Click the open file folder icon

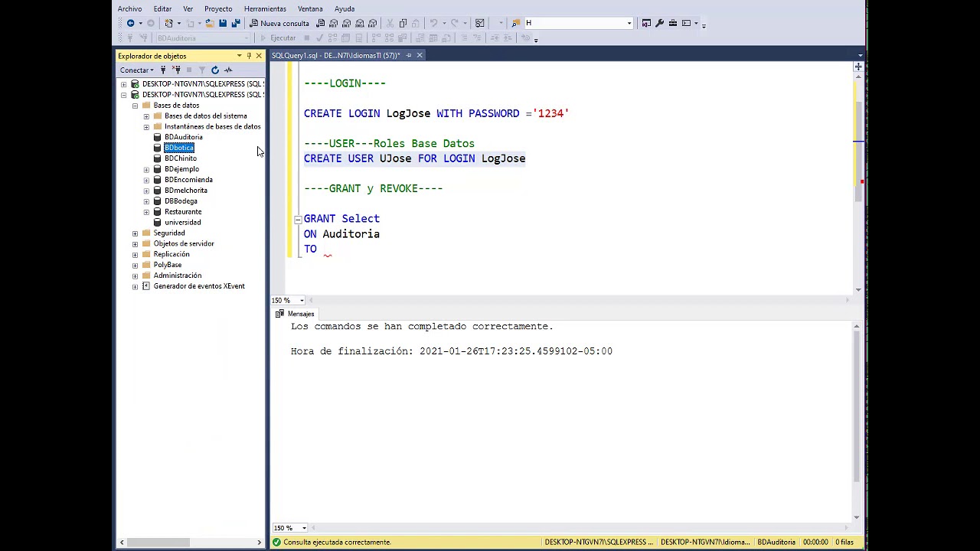pos(209,23)
